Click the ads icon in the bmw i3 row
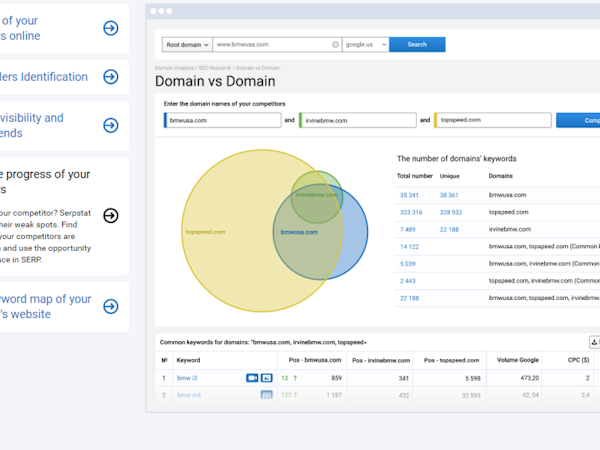Viewport: 600px width, 450px height. pyautogui.click(x=266, y=378)
